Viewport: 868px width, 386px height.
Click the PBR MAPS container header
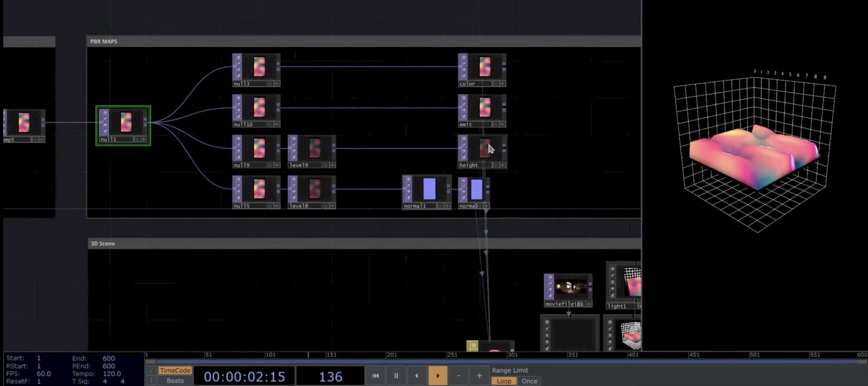[104, 41]
